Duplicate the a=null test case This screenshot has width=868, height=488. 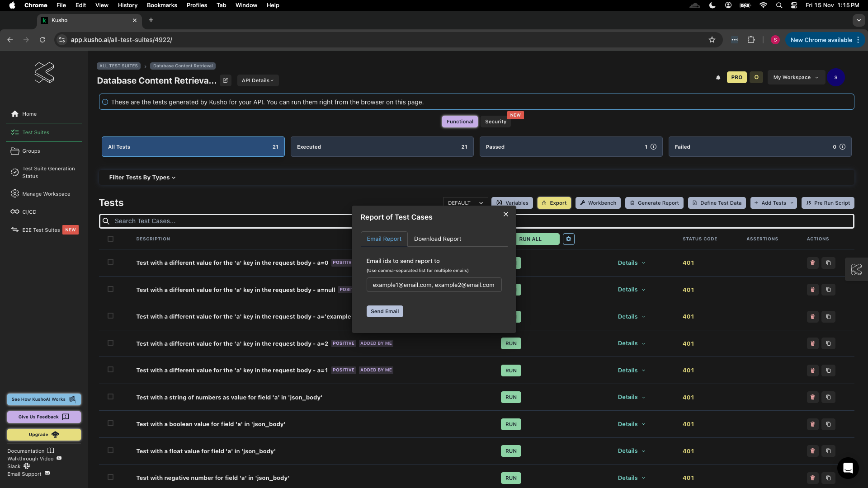(x=828, y=290)
